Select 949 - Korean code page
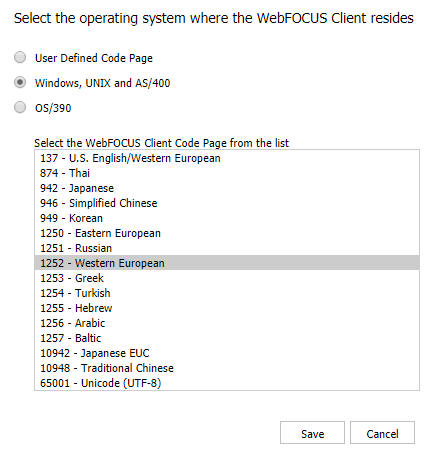 click(227, 218)
